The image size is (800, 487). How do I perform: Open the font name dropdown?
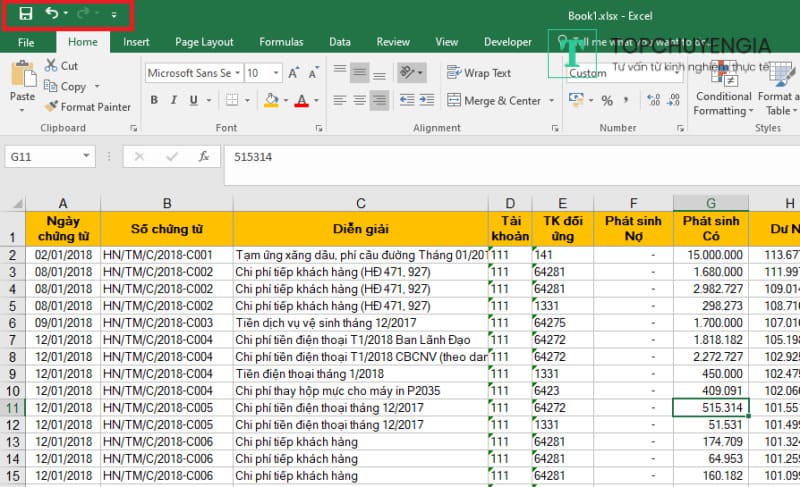coord(237,73)
